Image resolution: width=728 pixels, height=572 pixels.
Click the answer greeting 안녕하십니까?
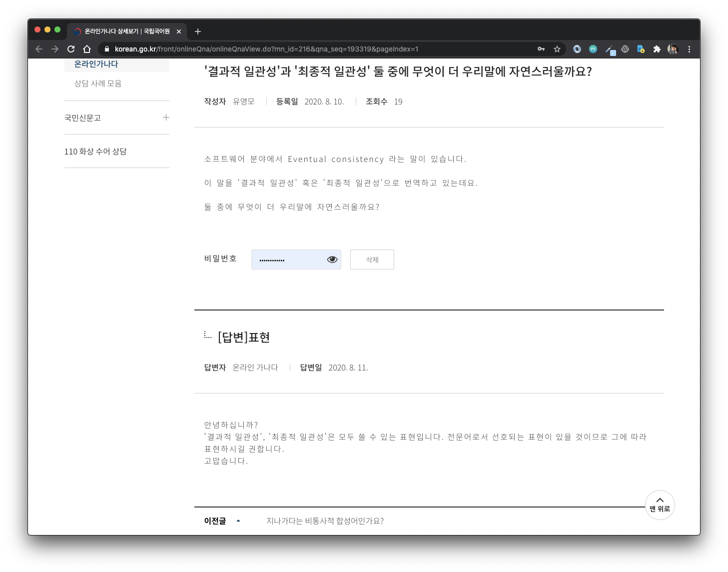point(231,425)
